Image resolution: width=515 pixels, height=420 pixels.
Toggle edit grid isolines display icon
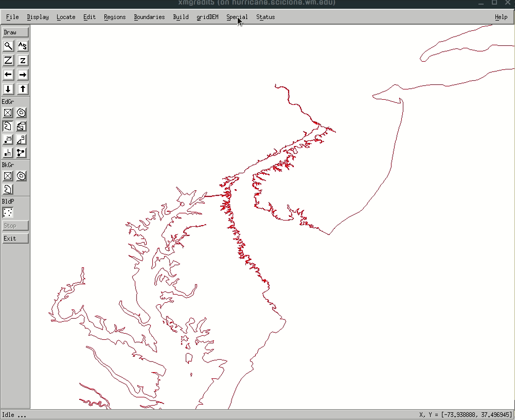[x=22, y=113]
